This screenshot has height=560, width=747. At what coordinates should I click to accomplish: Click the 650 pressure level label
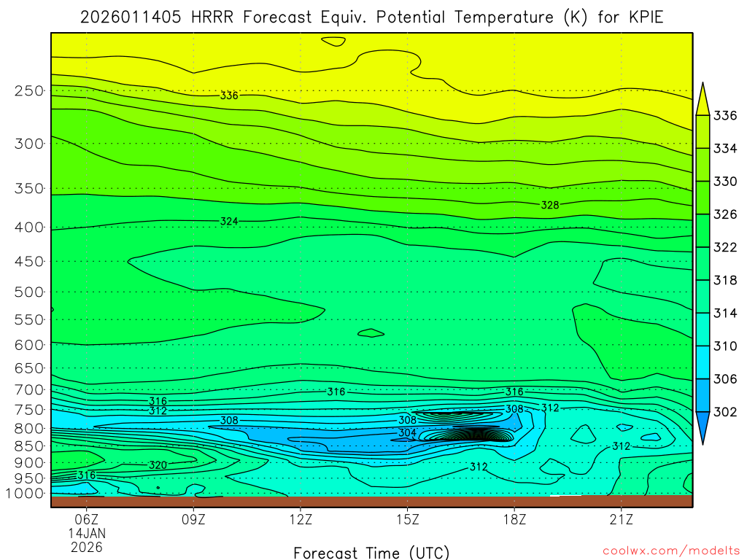(x=29, y=368)
